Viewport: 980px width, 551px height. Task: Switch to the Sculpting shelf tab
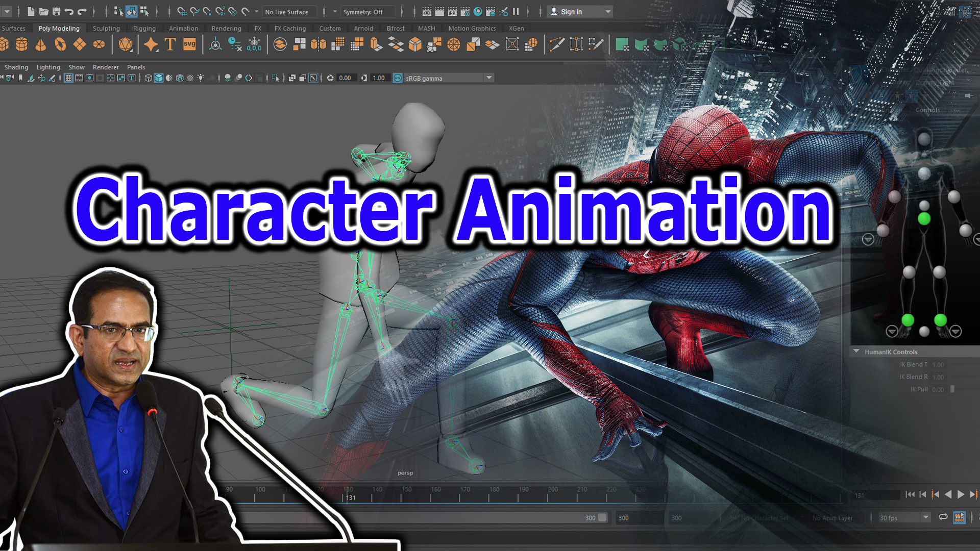point(106,29)
